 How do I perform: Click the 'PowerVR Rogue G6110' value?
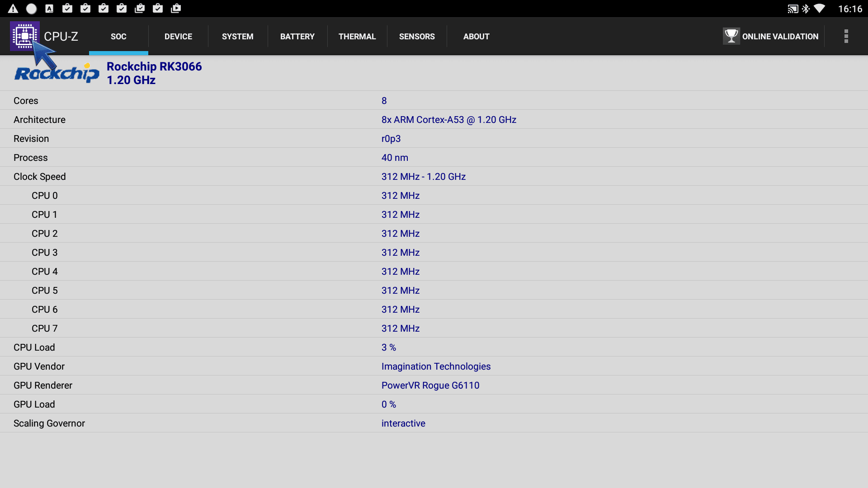[430, 385]
